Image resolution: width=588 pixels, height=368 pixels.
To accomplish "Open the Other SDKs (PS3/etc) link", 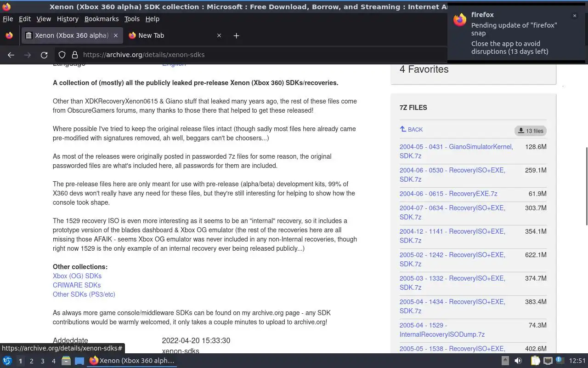I will (84, 294).
